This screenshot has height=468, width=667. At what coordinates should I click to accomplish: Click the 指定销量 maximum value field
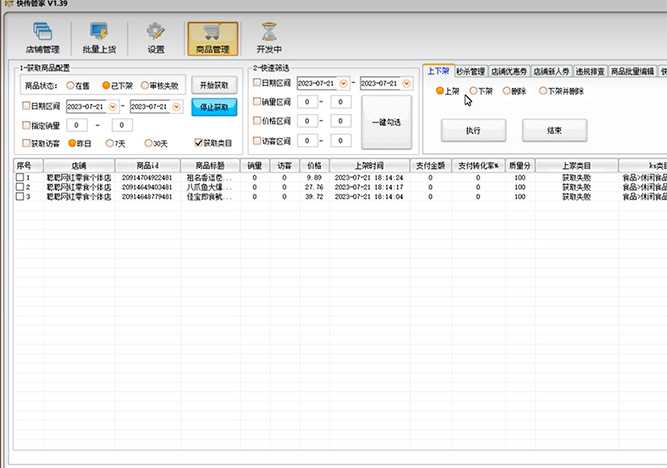[122, 125]
